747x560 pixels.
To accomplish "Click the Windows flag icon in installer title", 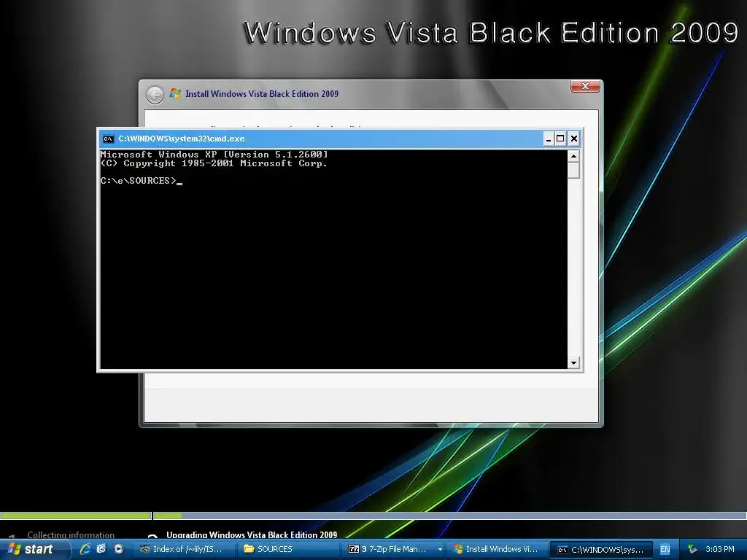I will (175, 93).
